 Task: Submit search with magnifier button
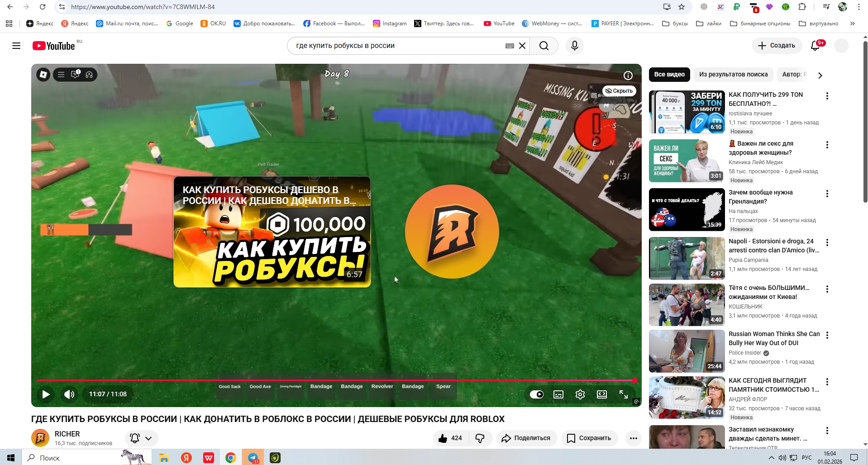(x=544, y=46)
